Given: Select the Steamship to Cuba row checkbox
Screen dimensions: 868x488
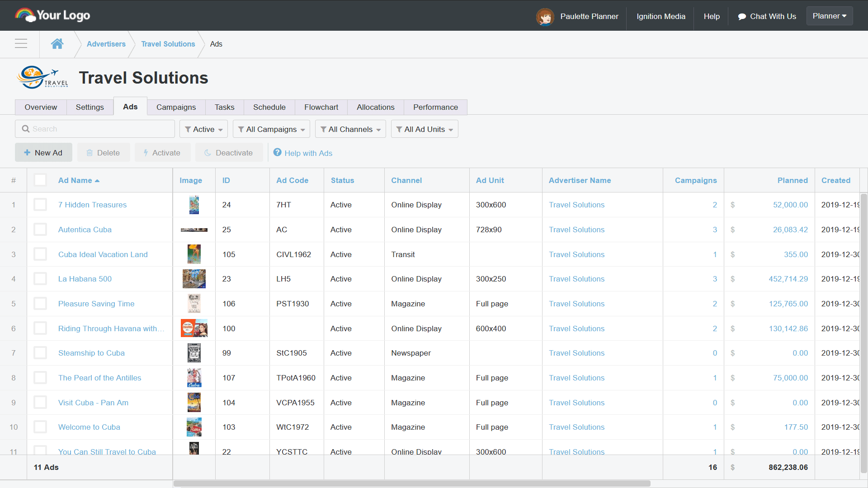Looking at the screenshot, I should [x=40, y=353].
